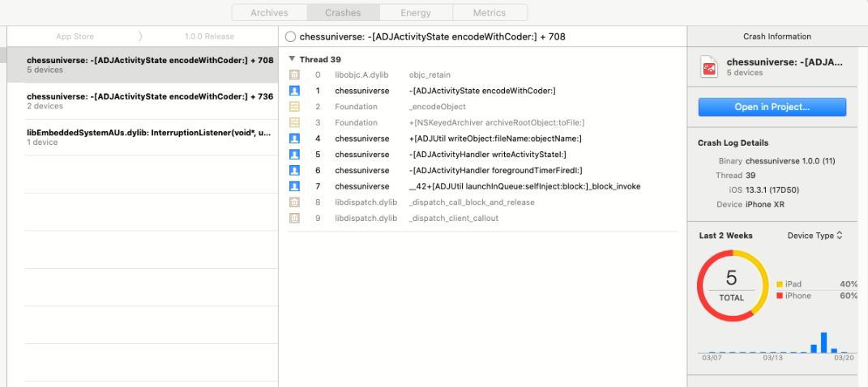The width and height of the screenshot is (868, 387).
Task: Open the Metrics tab
Action: point(490,13)
